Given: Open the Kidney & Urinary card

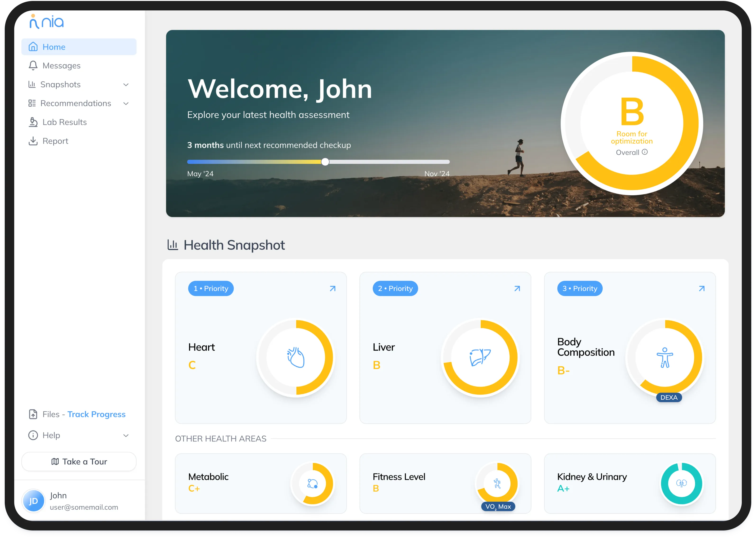Looking at the screenshot, I should [x=630, y=484].
